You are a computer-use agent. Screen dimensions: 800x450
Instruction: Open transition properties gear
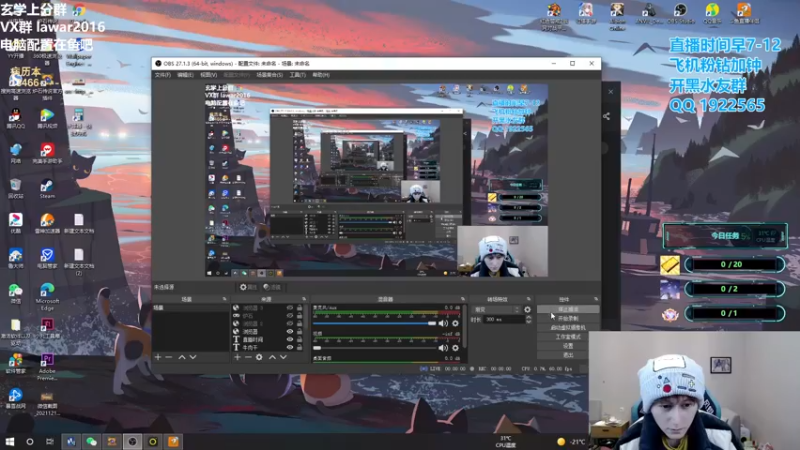tap(527, 310)
